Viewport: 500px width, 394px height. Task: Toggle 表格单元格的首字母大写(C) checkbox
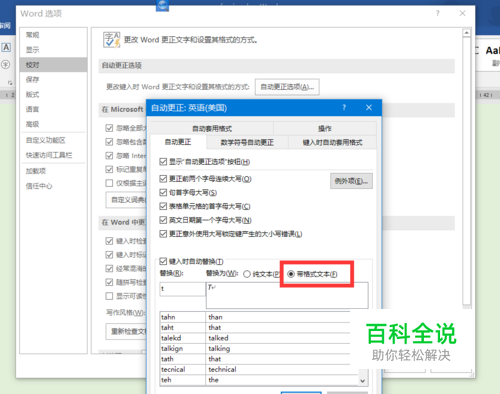tap(163, 206)
